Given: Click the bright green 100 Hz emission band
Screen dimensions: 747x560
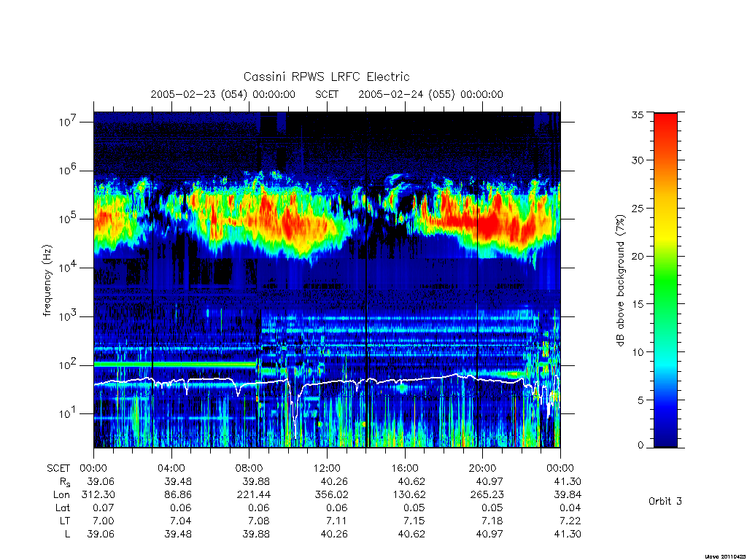Looking at the screenshot, I should (x=175, y=365).
